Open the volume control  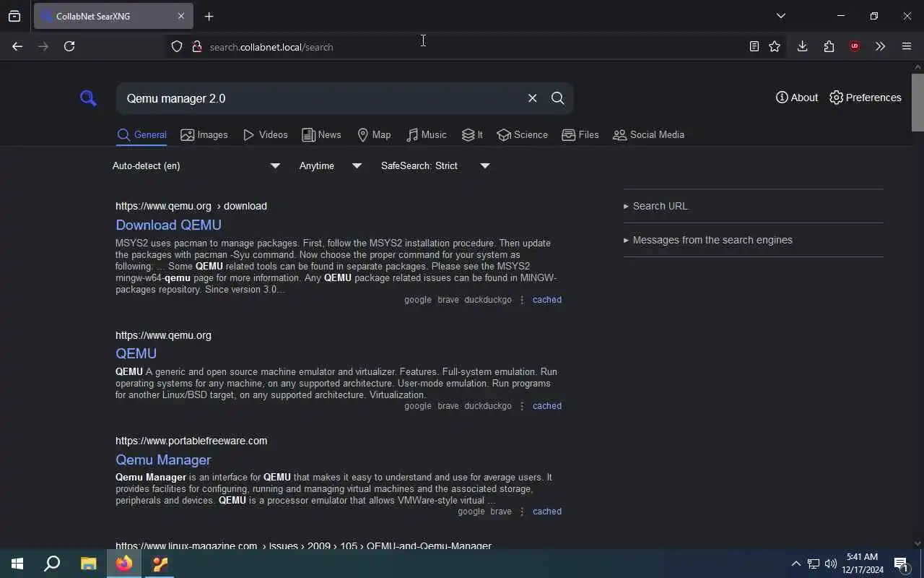tap(831, 564)
